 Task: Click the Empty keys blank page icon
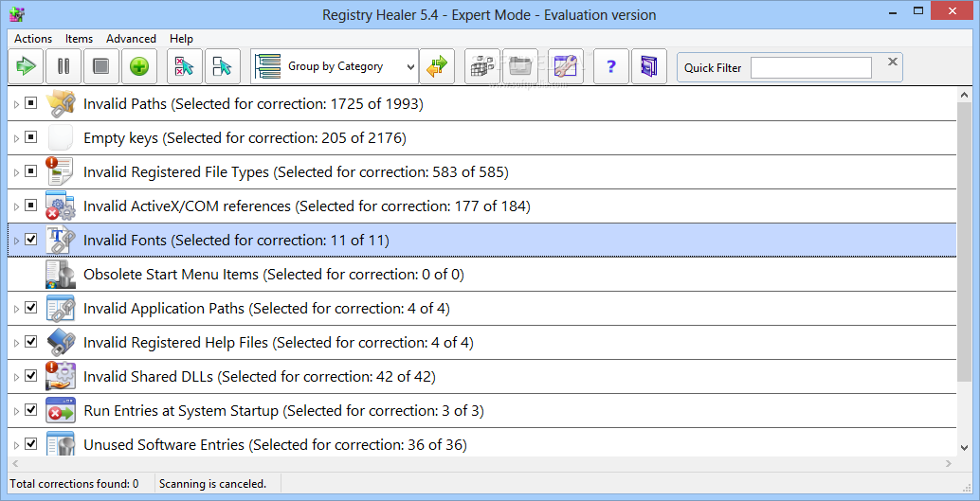61,138
